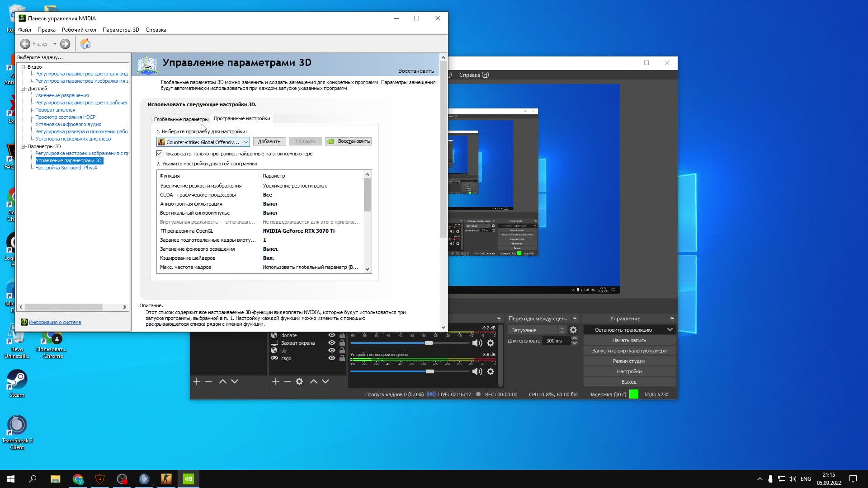This screenshot has width=868, height=488.
Task: Open Правка menu in NVIDIA panel
Action: tap(47, 30)
